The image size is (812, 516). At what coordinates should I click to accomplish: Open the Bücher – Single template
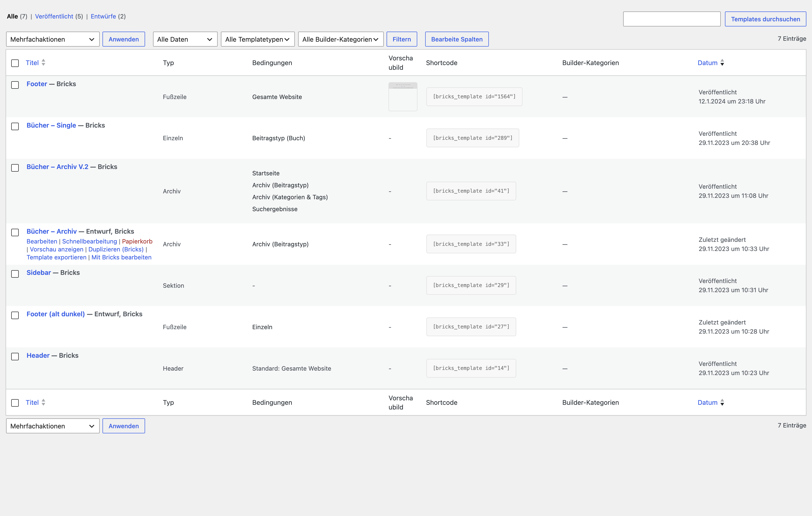(x=51, y=125)
